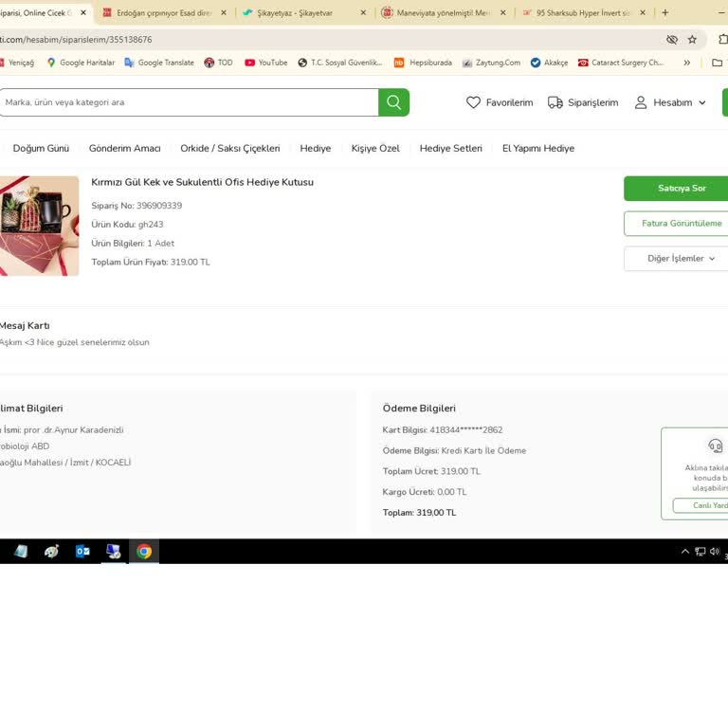Open the computer monitor app in taskbar
728x728 pixels.
click(114, 551)
